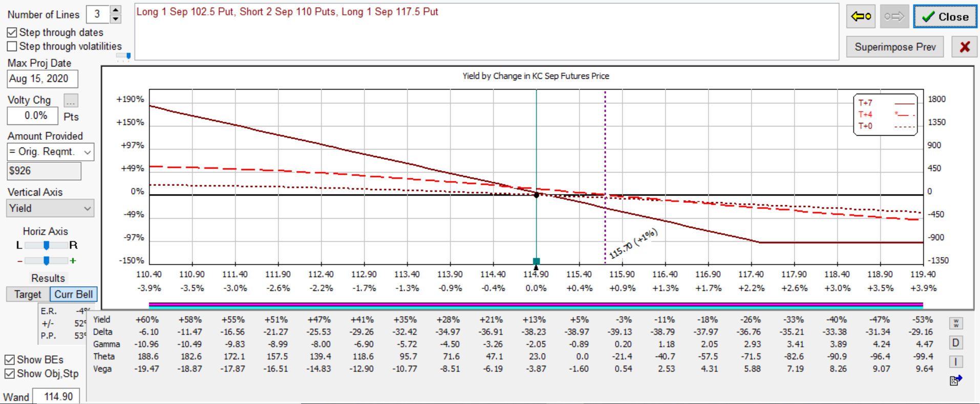Click the 114.90 axis price label
980x404 pixels.
536,274
